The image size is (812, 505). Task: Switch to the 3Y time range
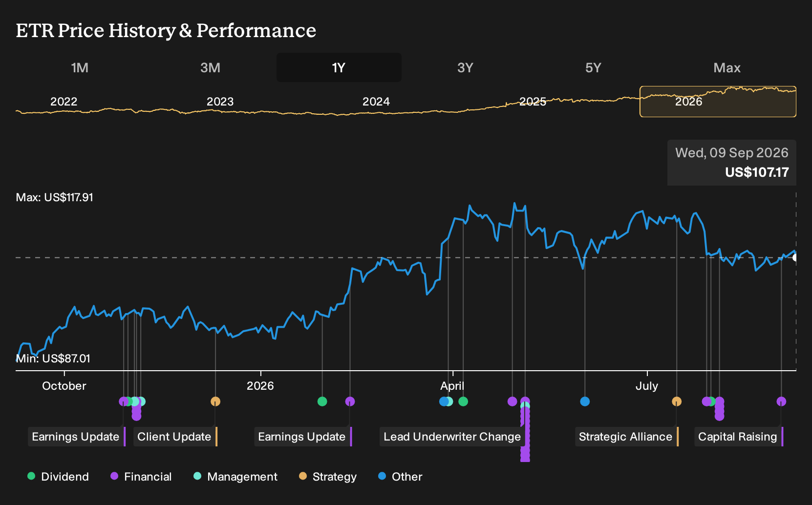(465, 67)
